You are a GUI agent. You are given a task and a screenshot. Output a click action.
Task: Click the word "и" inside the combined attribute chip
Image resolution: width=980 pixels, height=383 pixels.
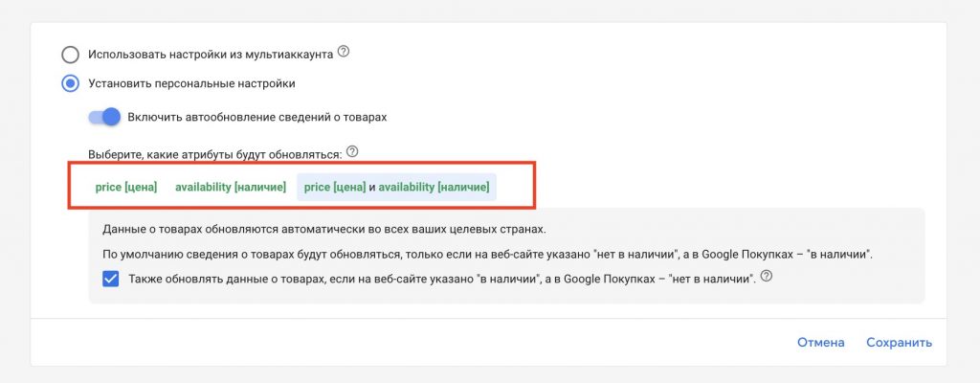[372, 187]
